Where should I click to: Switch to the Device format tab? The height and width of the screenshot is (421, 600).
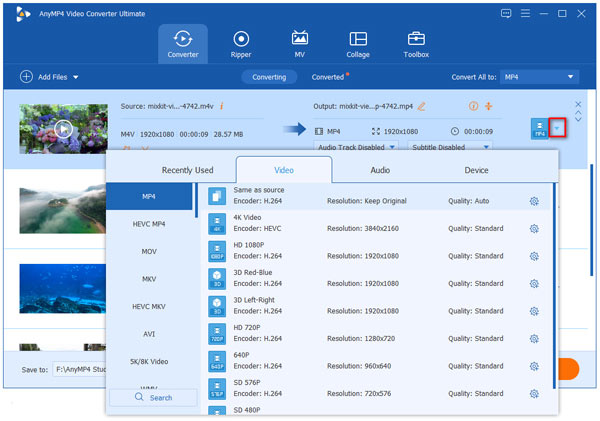(476, 170)
